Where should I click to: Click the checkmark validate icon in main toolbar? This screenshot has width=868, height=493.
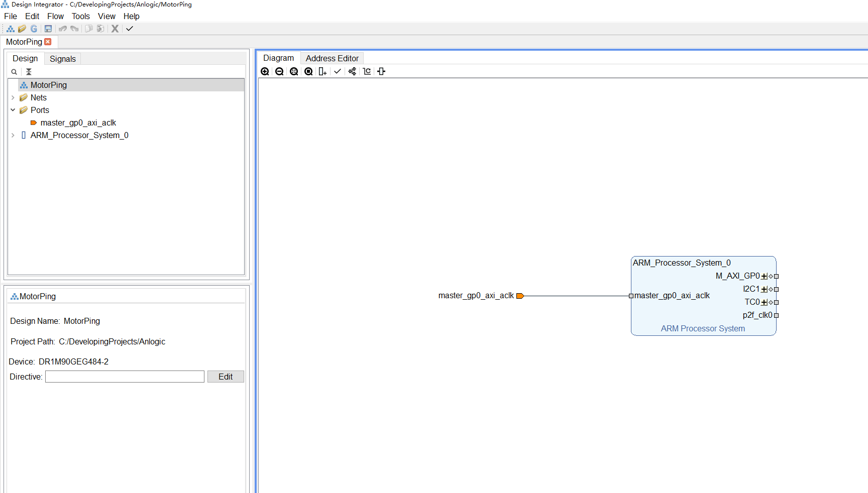tap(130, 29)
